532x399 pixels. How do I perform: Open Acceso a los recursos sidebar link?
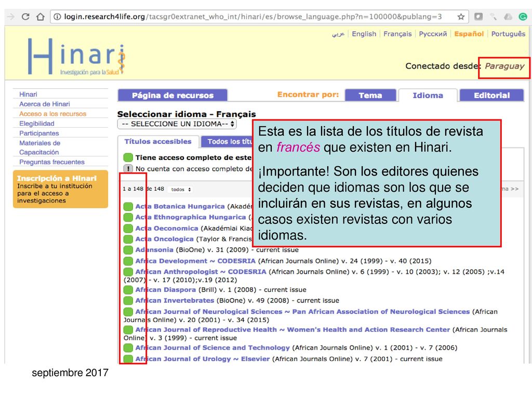pyautogui.click(x=52, y=114)
